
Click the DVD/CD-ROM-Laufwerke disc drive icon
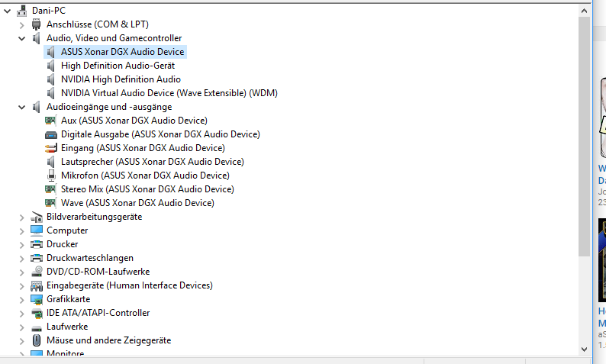pyautogui.click(x=37, y=271)
